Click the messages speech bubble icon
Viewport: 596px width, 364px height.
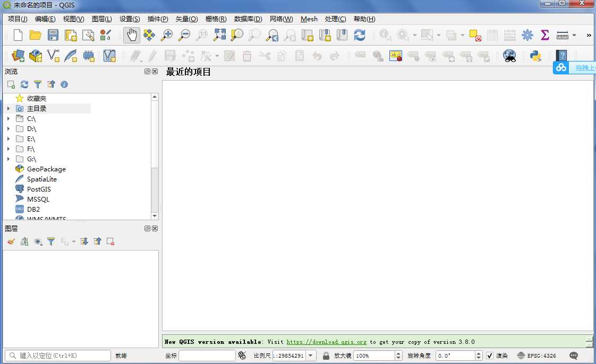[574, 356]
